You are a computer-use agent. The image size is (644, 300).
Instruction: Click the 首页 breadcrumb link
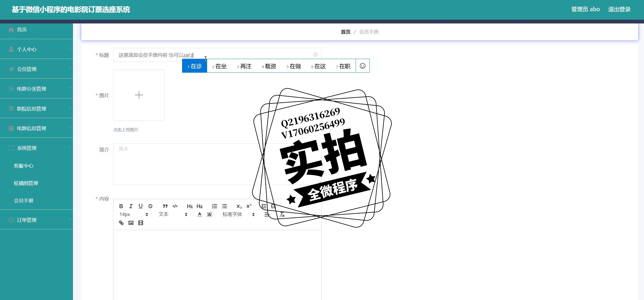[345, 32]
